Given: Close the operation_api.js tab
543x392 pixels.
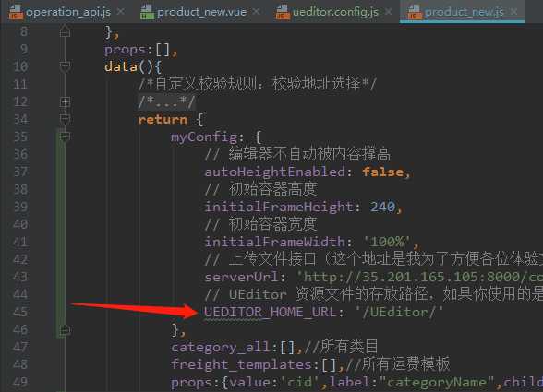Looking at the screenshot, I should (x=120, y=12).
